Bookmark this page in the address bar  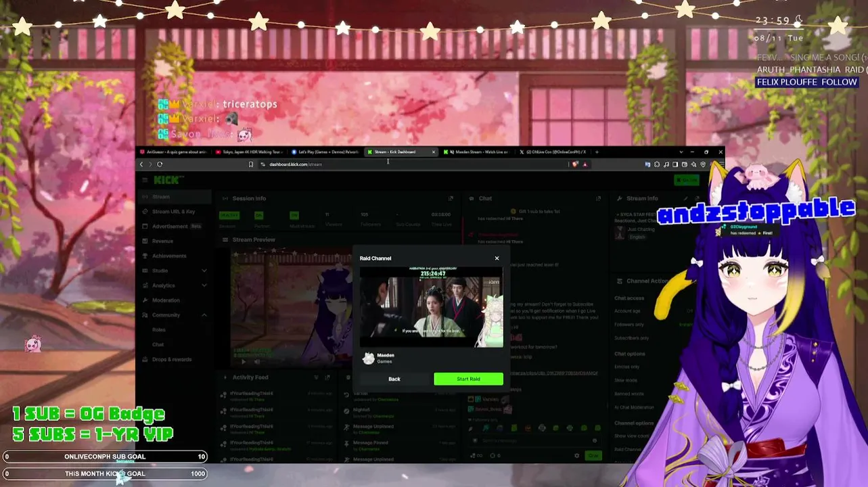click(250, 164)
